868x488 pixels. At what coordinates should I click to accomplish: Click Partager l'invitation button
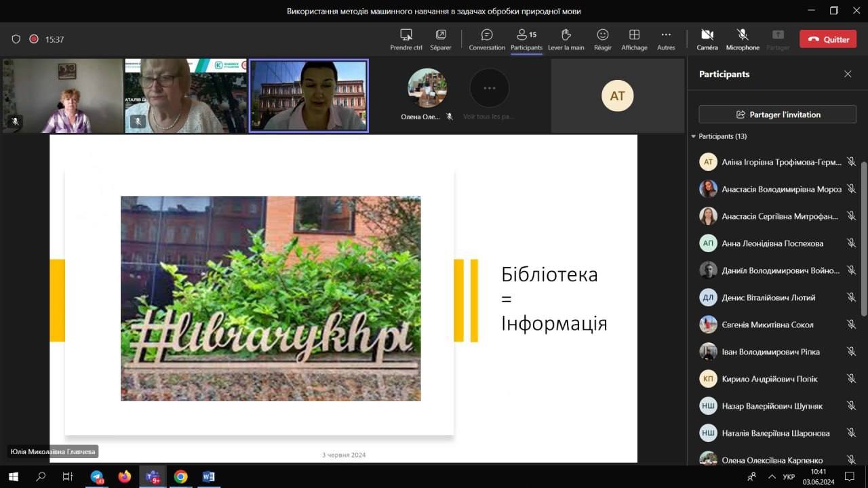pos(777,115)
